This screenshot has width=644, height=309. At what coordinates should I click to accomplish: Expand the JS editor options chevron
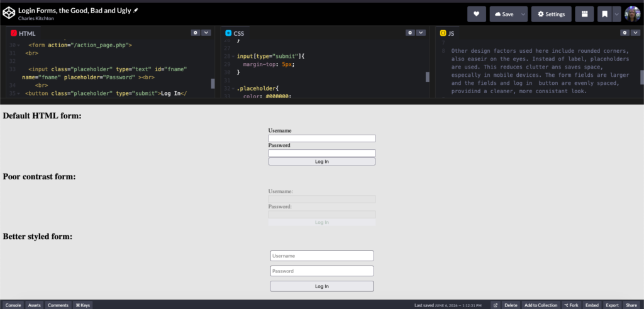click(x=635, y=33)
